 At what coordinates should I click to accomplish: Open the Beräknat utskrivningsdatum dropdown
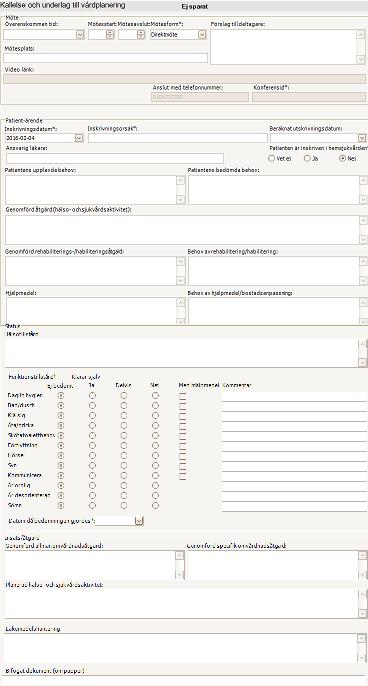[362, 138]
